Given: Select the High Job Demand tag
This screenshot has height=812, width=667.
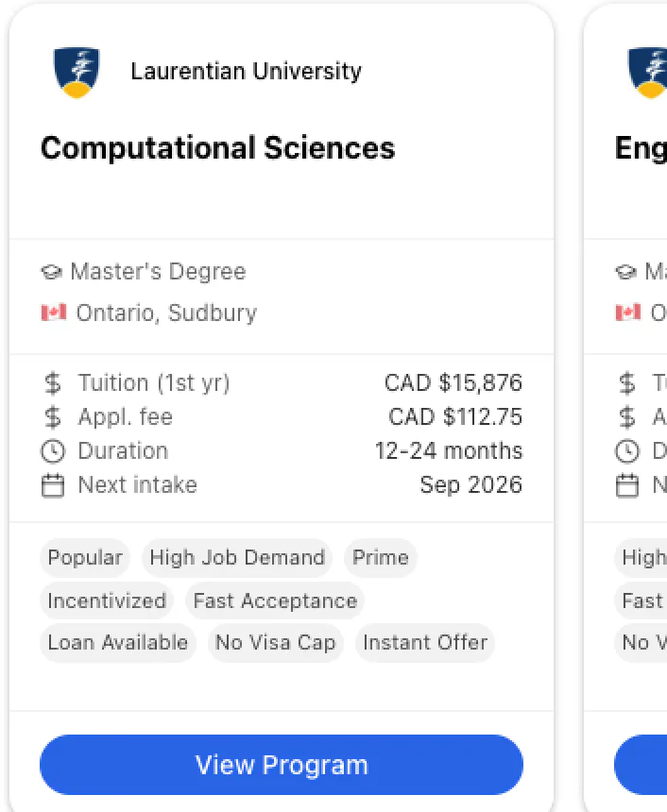Looking at the screenshot, I should pyautogui.click(x=236, y=557).
